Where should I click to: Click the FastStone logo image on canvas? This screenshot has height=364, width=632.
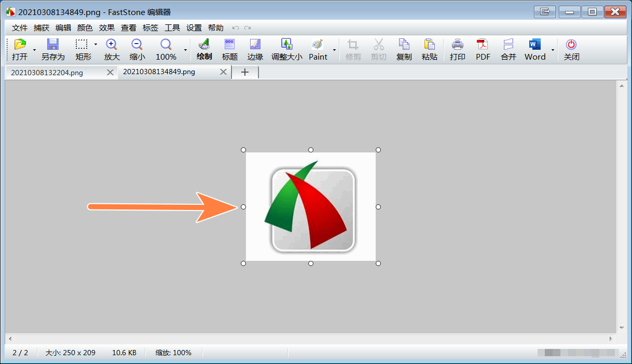310,207
